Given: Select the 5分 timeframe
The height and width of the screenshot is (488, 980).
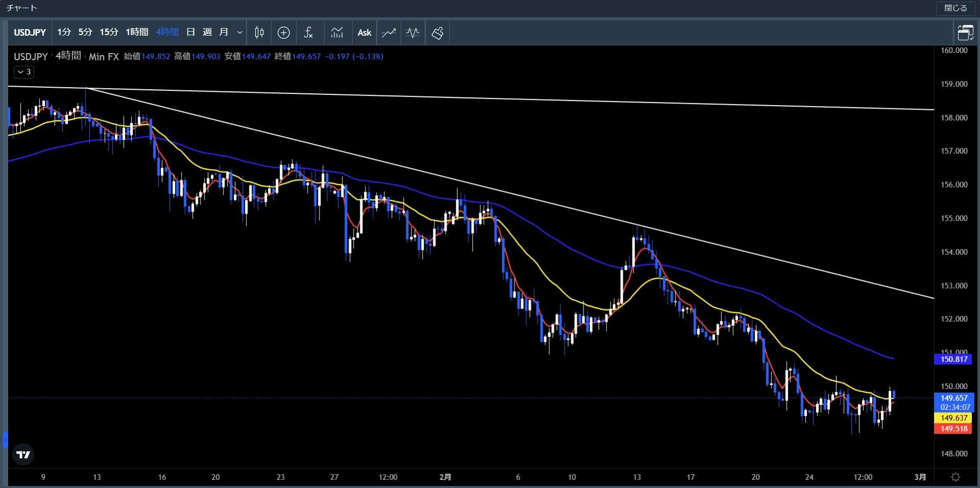Looking at the screenshot, I should pyautogui.click(x=85, y=32).
